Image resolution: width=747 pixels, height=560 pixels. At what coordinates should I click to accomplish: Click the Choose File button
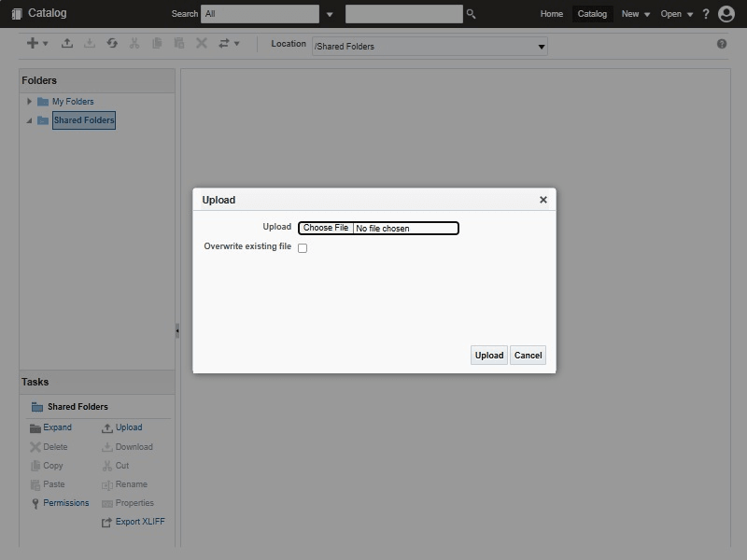coord(326,228)
